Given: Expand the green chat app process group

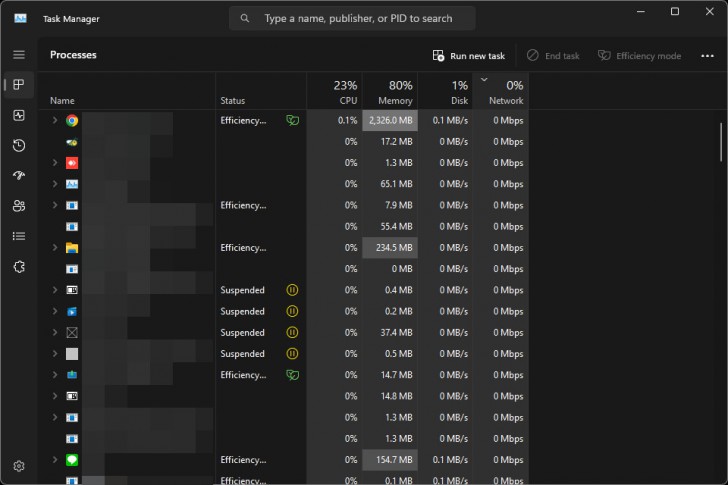Looking at the screenshot, I should (55, 460).
